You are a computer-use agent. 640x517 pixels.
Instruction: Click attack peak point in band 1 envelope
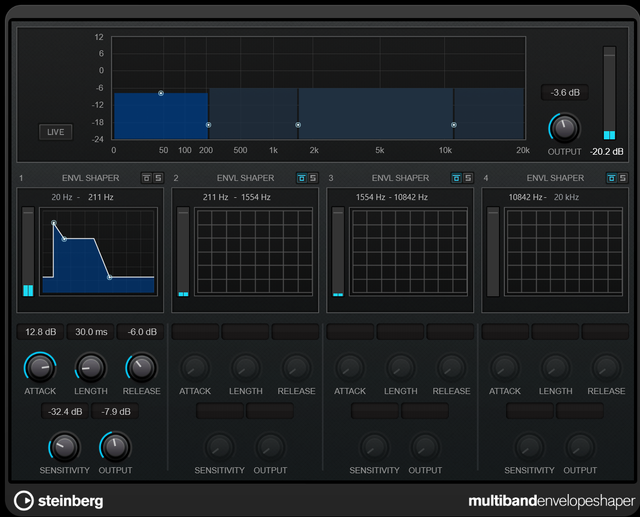click(x=54, y=223)
